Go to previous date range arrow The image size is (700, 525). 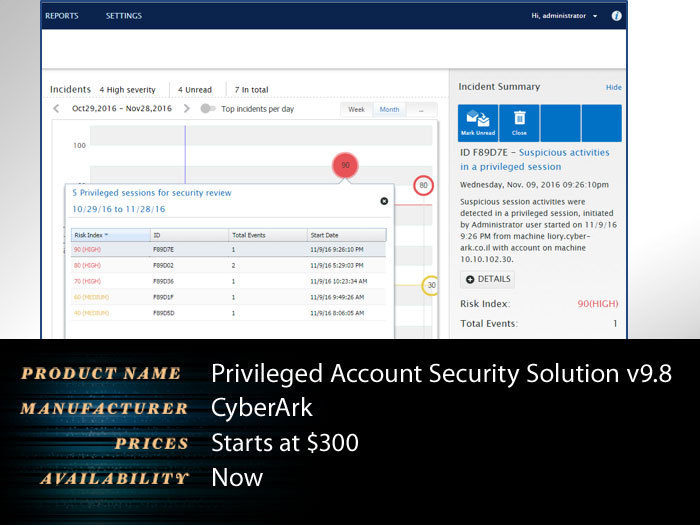click(x=56, y=108)
